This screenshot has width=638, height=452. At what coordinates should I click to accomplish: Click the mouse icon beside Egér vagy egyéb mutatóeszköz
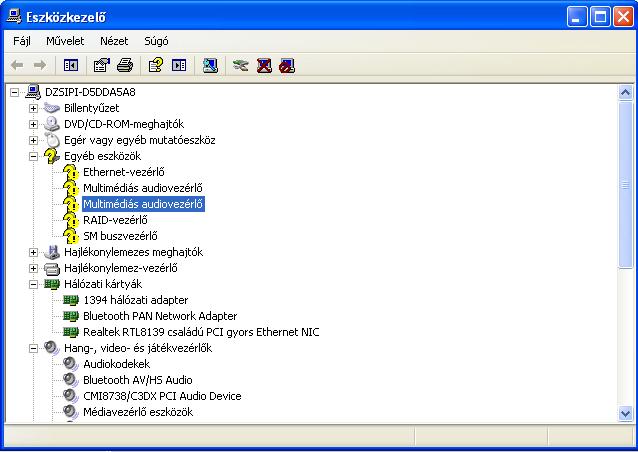[x=52, y=140]
